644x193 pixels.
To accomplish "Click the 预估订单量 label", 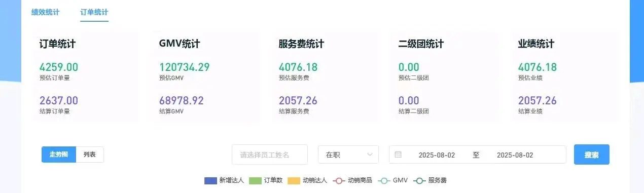I will tap(54, 78).
